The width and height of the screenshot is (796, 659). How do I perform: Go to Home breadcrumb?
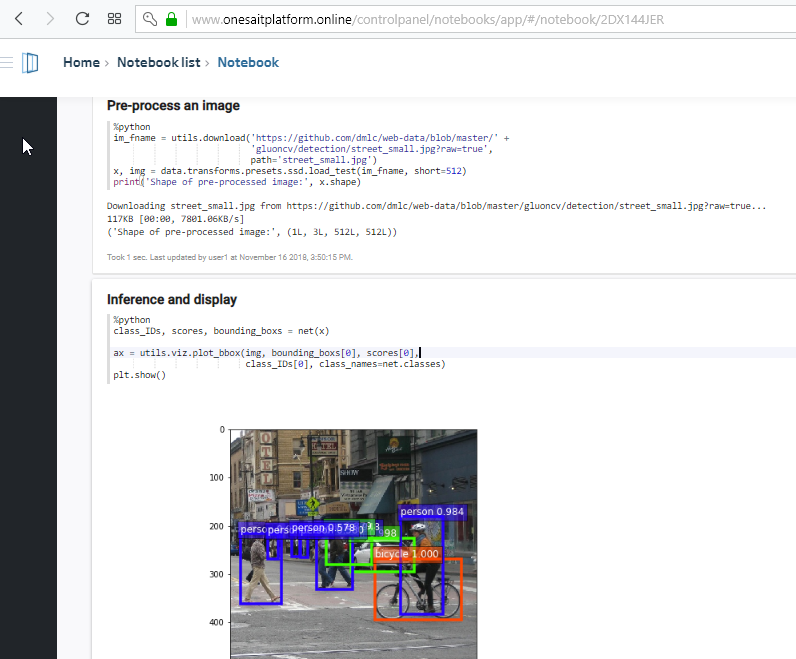[81, 62]
